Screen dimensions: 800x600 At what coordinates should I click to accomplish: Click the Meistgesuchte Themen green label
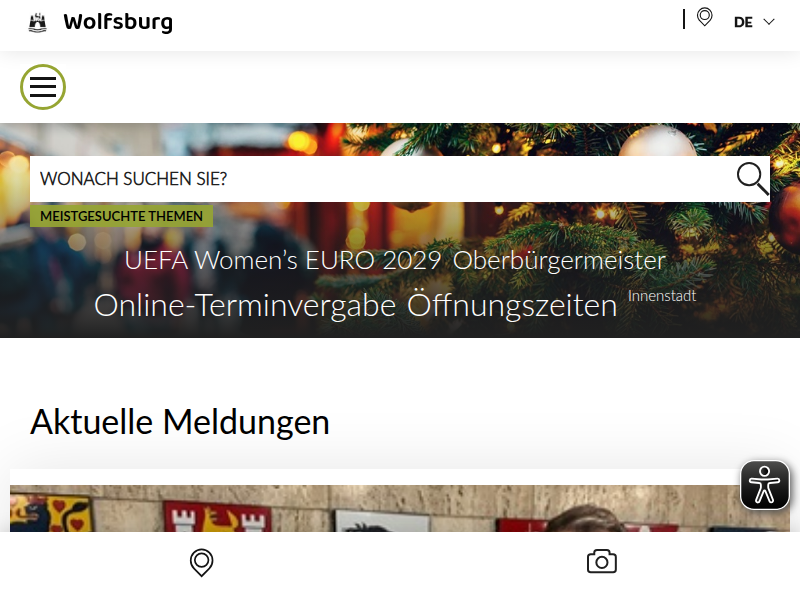[x=121, y=216]
